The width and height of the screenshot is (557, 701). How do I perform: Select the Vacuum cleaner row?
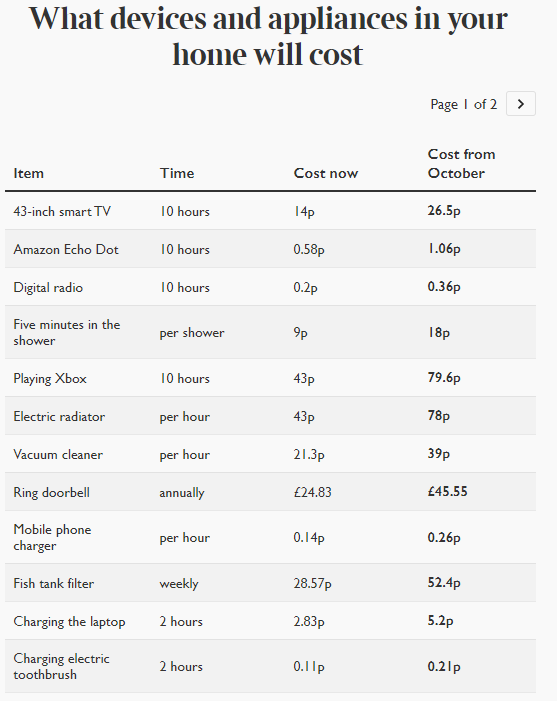click(270, 454)
